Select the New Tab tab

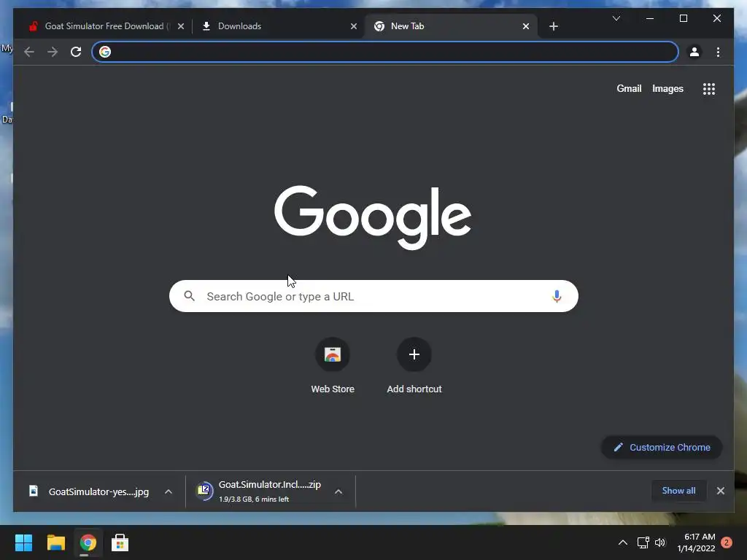coord(451,26)
